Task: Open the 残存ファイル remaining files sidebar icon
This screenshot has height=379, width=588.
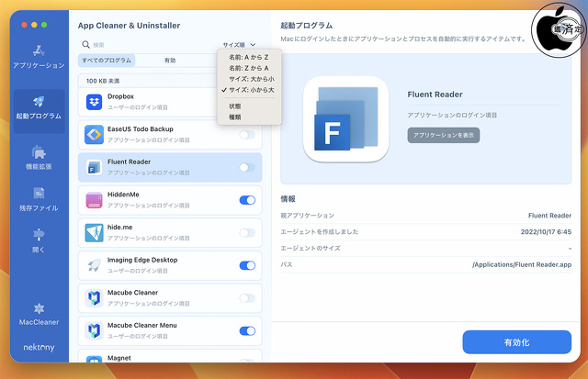Action: (x=39, y=194)
